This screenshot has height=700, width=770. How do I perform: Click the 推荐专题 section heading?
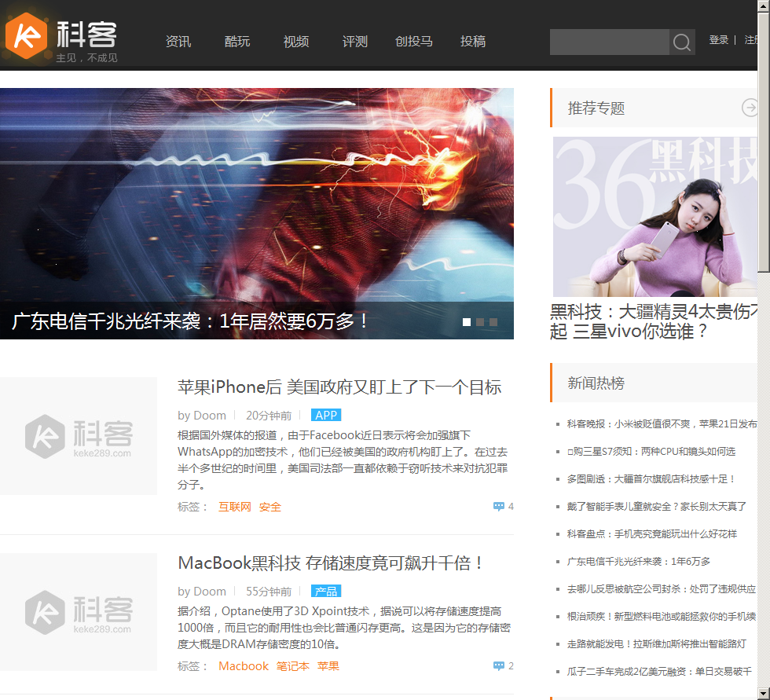[x=596, y=108]
